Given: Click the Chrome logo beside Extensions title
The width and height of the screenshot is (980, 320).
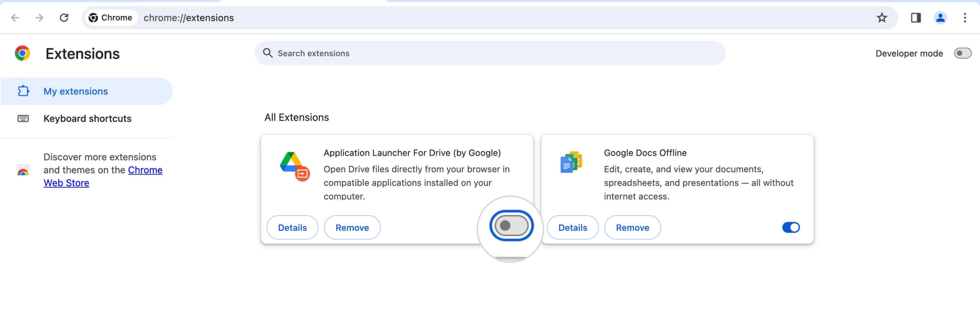Looking at the screenshot, I should pos(23,53).
